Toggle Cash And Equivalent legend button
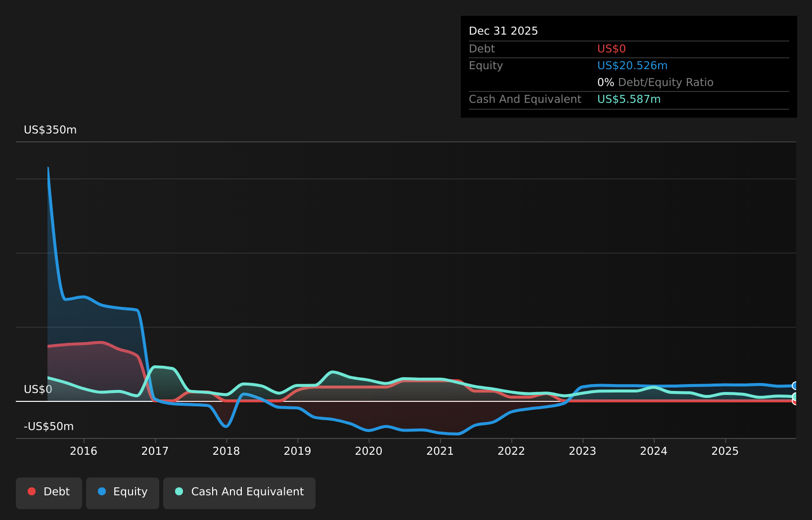This screenshot has width=812, height=520. [x=239, y=493]
